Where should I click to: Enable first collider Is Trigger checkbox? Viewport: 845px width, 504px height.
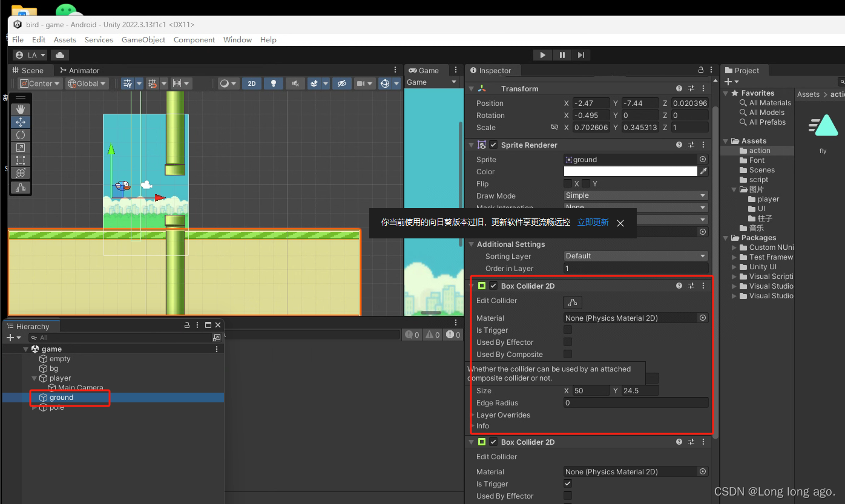tap(568, 330)
